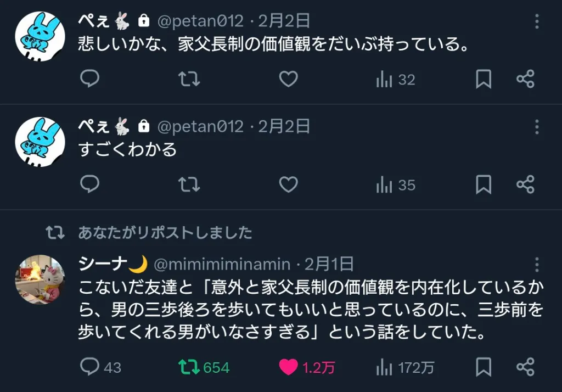The height and width of the screenshot is (392, 562).
Task: Open the 2月1日 timestamp on シーナ's post
Action: click(329, 264)
